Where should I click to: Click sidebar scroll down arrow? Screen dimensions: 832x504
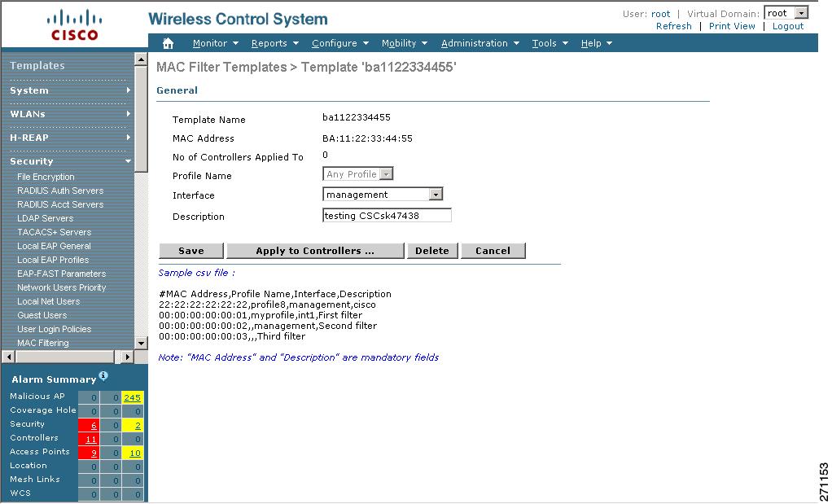pyautogui.click(x=141, y=343)
